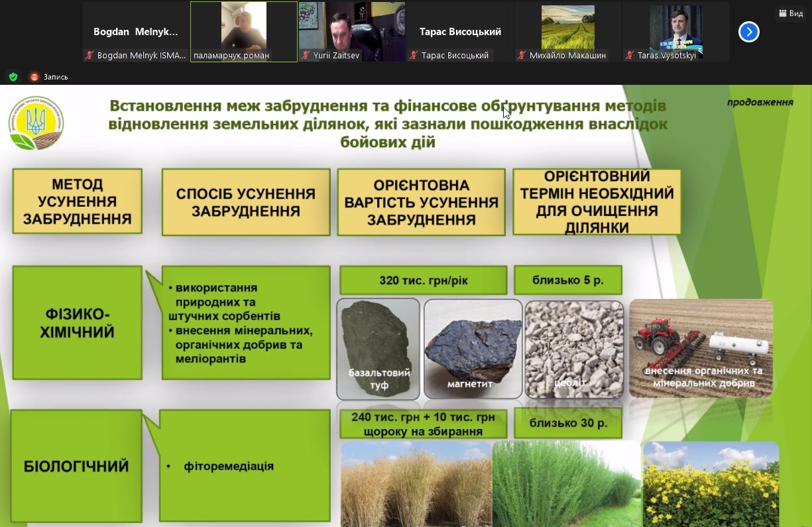Click muted mic icon next to Yurii Zaitsev

[x=305, y=56]
